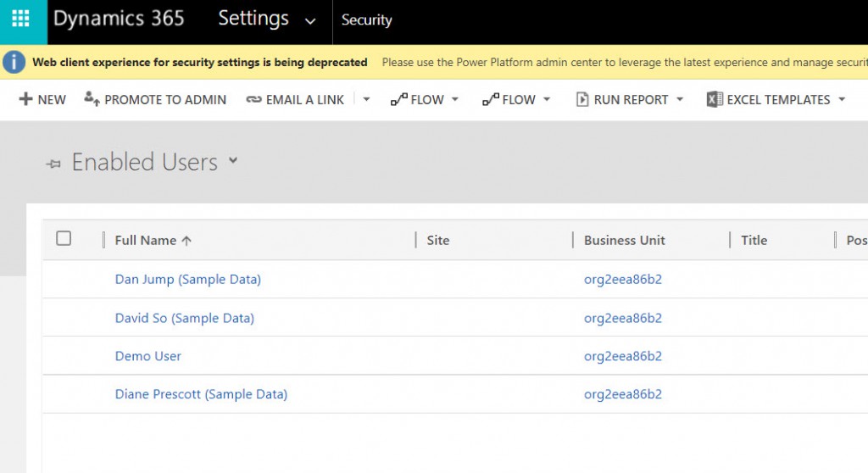The image size is (868, 473).
Task: Open business unit org2eea86b2 for David So
Action: 623,318
